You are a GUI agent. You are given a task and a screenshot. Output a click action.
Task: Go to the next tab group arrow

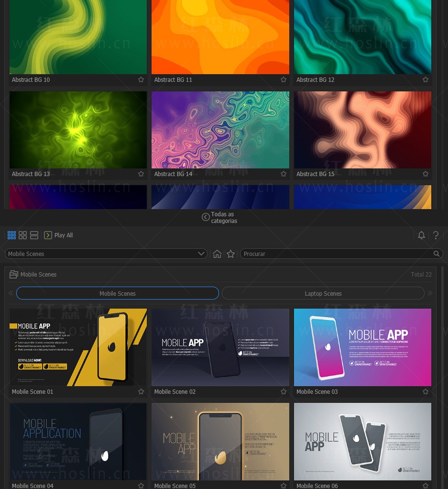point(430,293)
